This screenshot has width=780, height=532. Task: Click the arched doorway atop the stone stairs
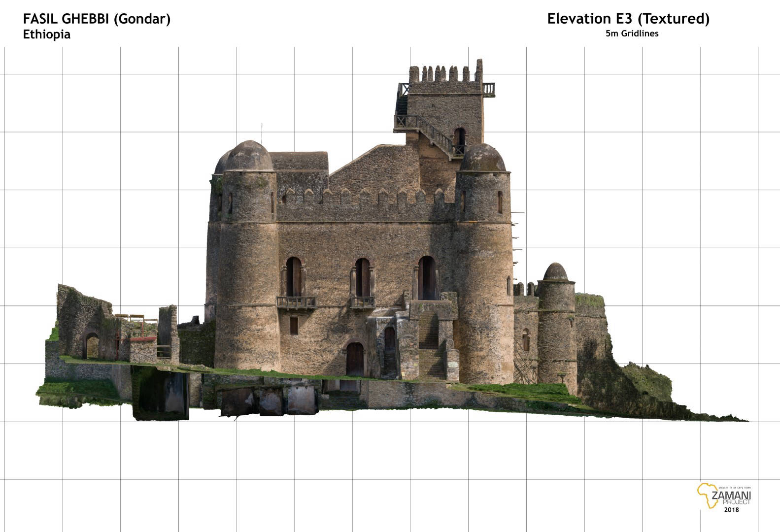427,278
